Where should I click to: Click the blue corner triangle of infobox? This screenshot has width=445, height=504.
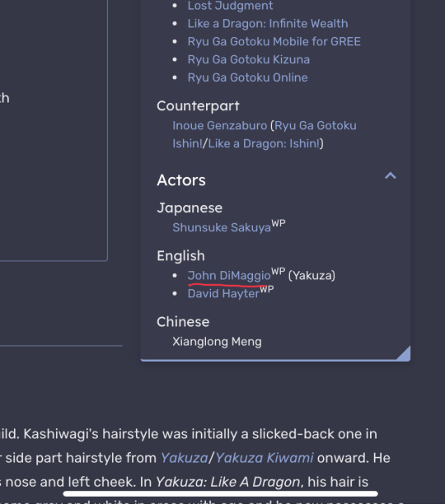point(405,354)
